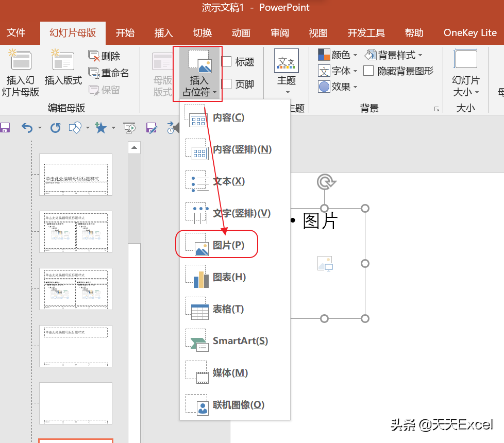Switch to the Insert (插入) ribbon tab
The width and height of the screenshot is (504, 443).
point(164,33)
